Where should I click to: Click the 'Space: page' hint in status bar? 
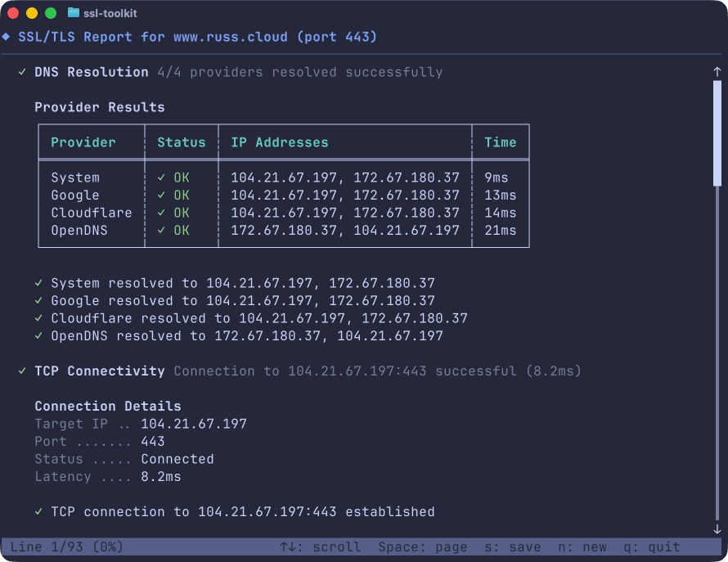(423, 546)
